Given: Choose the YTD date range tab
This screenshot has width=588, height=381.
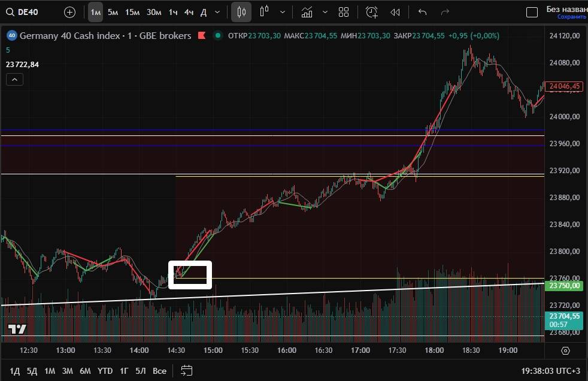Looking at the screenshot, I should coord(105,371).
